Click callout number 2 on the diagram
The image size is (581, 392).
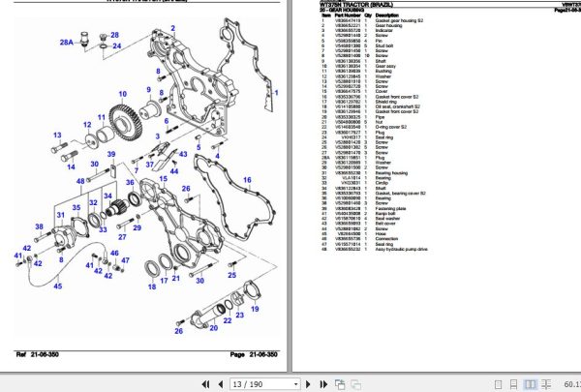point(172,28)
